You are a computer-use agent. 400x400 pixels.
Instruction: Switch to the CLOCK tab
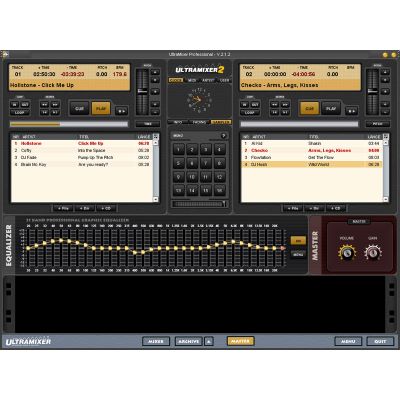pos(176,80)
